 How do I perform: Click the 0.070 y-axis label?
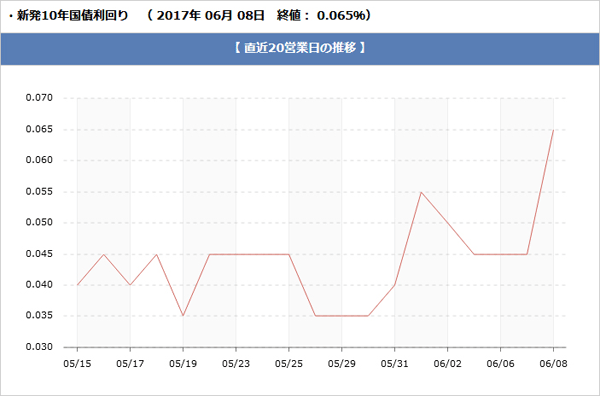(39, 98)
